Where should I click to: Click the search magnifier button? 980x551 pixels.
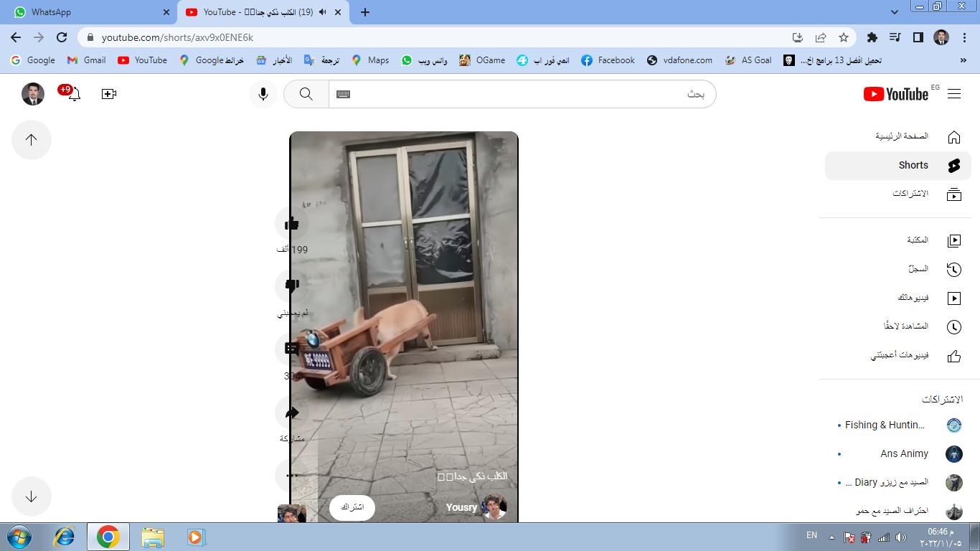click(306, 94)
